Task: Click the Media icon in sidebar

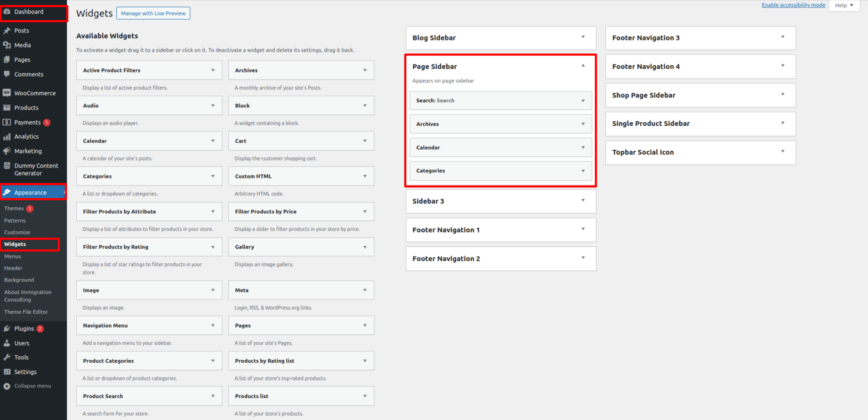Action: [7, 45]
